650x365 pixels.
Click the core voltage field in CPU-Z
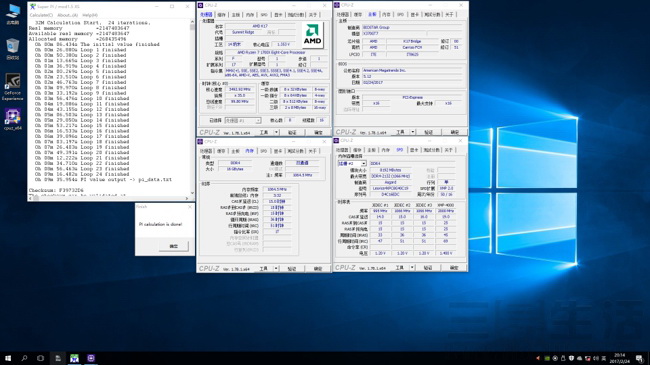pyautogui.click(x=283, y=44)
